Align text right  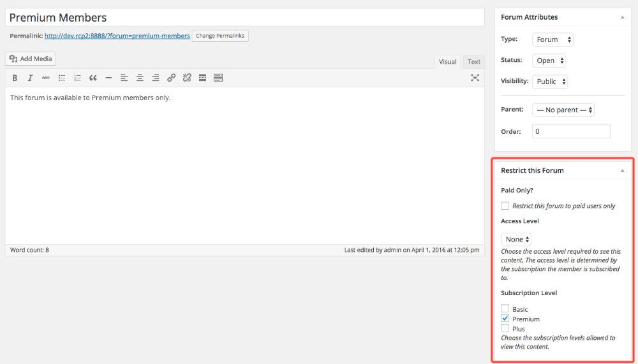[x=156, y=78]
